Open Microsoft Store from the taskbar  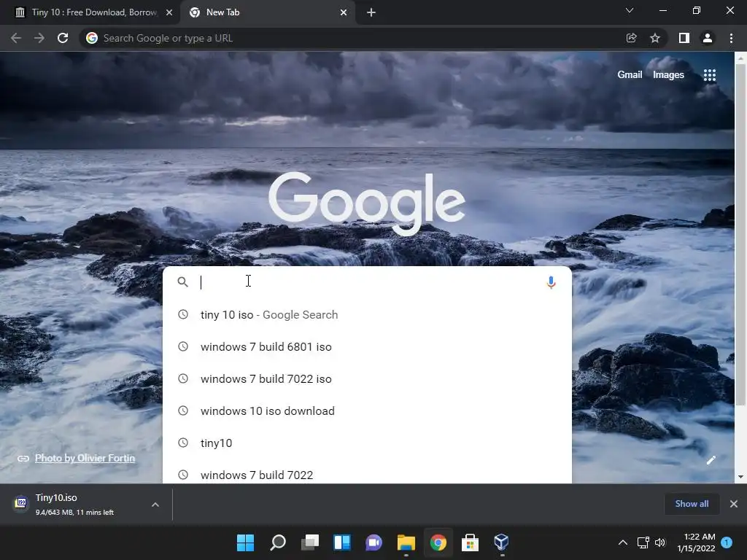click(471, 542)
